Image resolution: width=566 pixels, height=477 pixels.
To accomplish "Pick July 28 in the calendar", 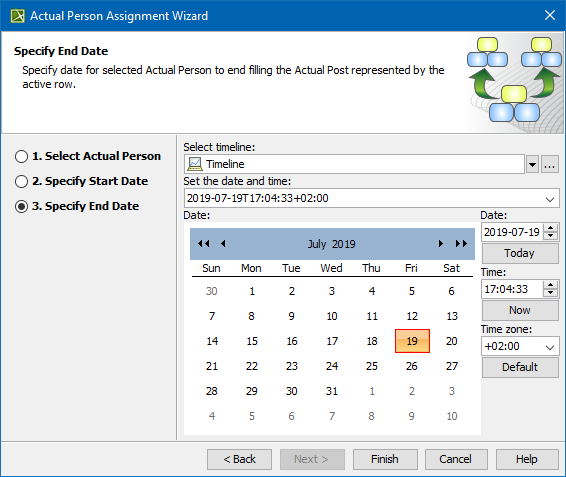I will coord(212,391).
